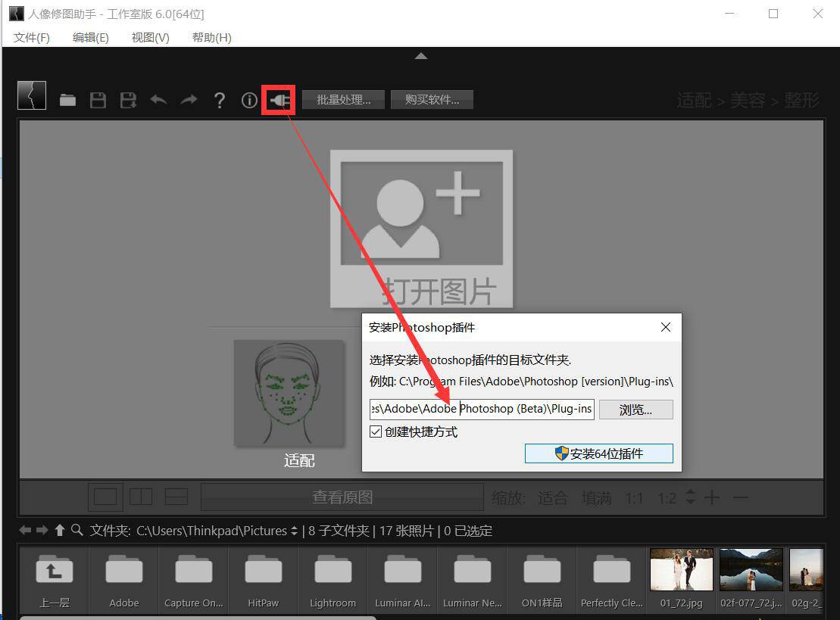840x620 pixels.
Task: Click the zoom plus control
Action: click(x=713, y=497)
